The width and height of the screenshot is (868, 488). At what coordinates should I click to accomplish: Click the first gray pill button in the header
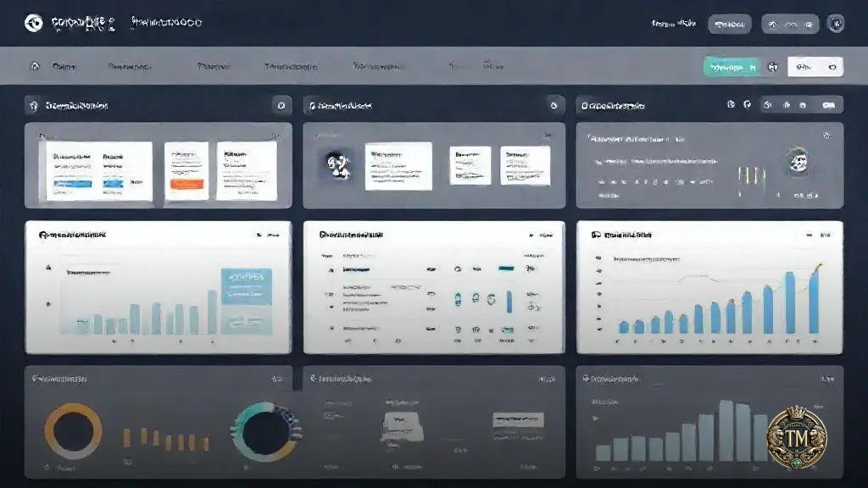pos(730,24)
